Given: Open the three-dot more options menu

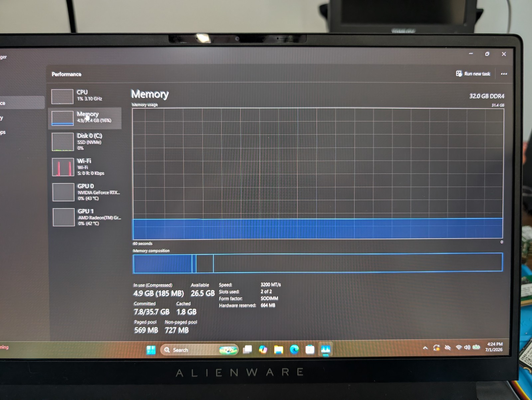Looking at the screenshot, I should pyautogui.click(x=504, y=74).
